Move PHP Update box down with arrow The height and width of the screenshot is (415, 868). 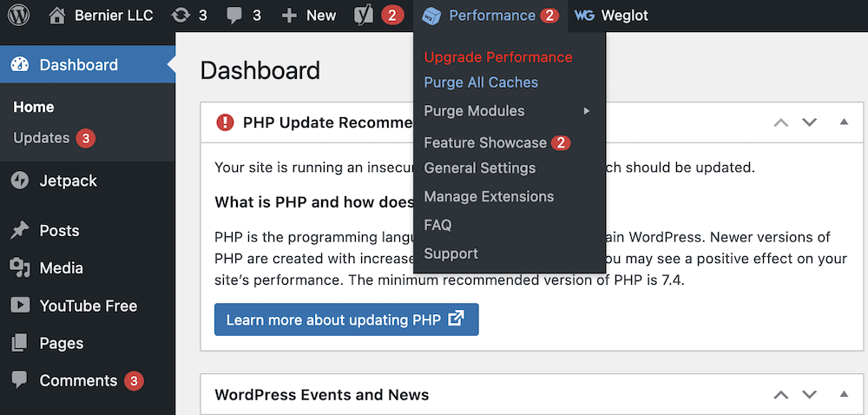pyautogui.click(x=809, y=122)
